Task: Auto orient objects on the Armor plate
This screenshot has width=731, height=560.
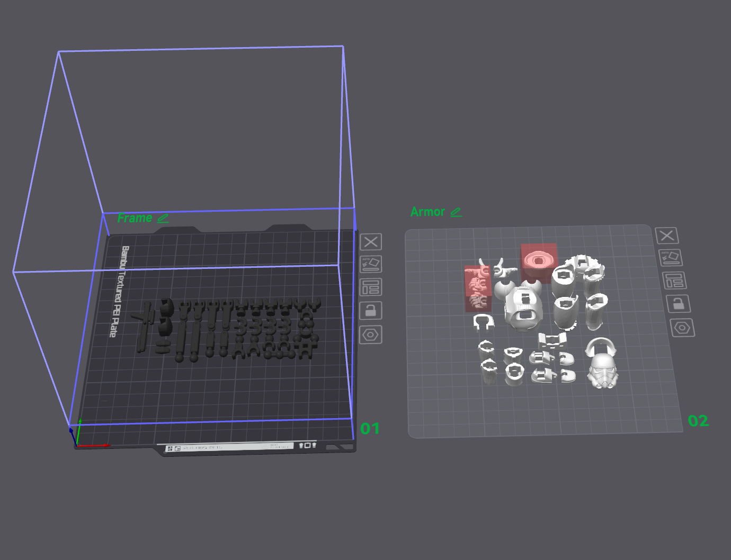Action: 671,257
